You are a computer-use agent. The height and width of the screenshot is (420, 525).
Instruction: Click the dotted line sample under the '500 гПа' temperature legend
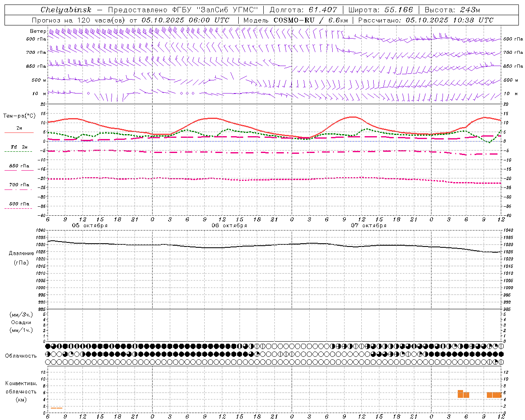tap(18, 209)
